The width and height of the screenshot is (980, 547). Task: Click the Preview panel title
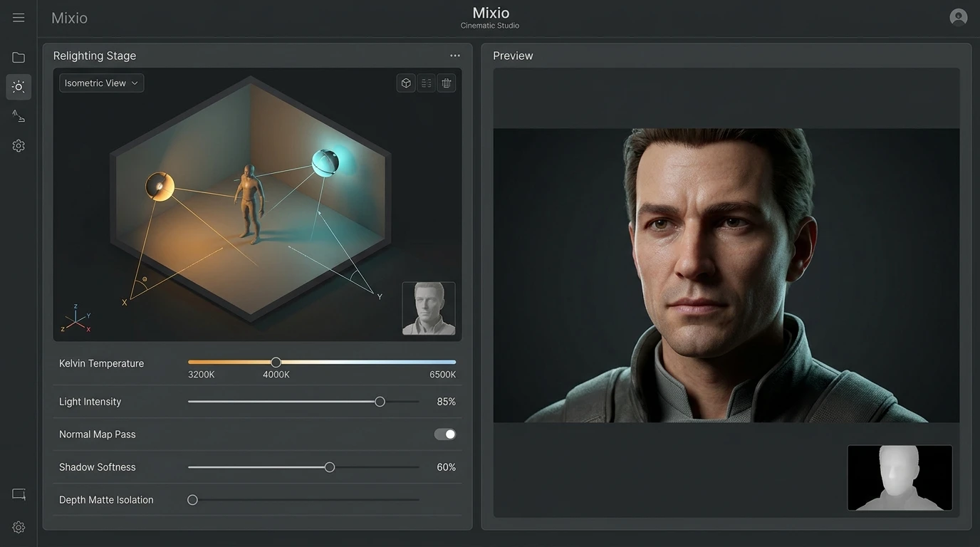(513, 56)
